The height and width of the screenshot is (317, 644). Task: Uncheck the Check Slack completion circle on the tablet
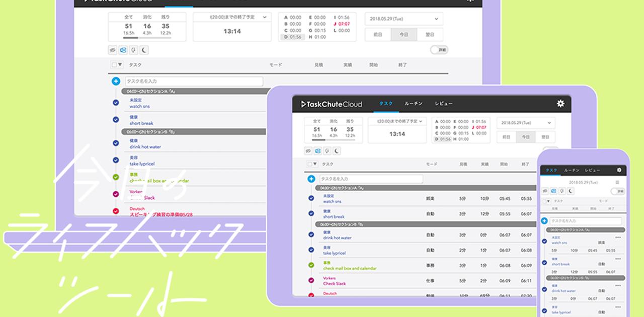click(x=311, y=280)
